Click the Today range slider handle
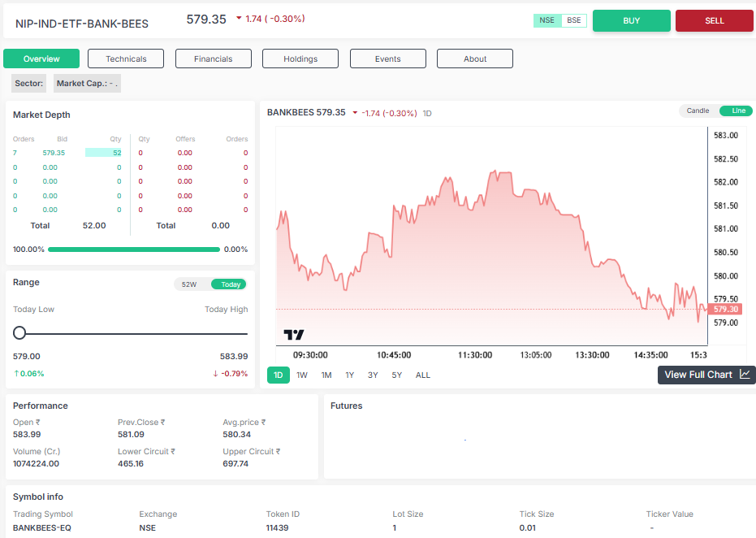The height and width of the screenshot is (538, 756). coord(19,333)
